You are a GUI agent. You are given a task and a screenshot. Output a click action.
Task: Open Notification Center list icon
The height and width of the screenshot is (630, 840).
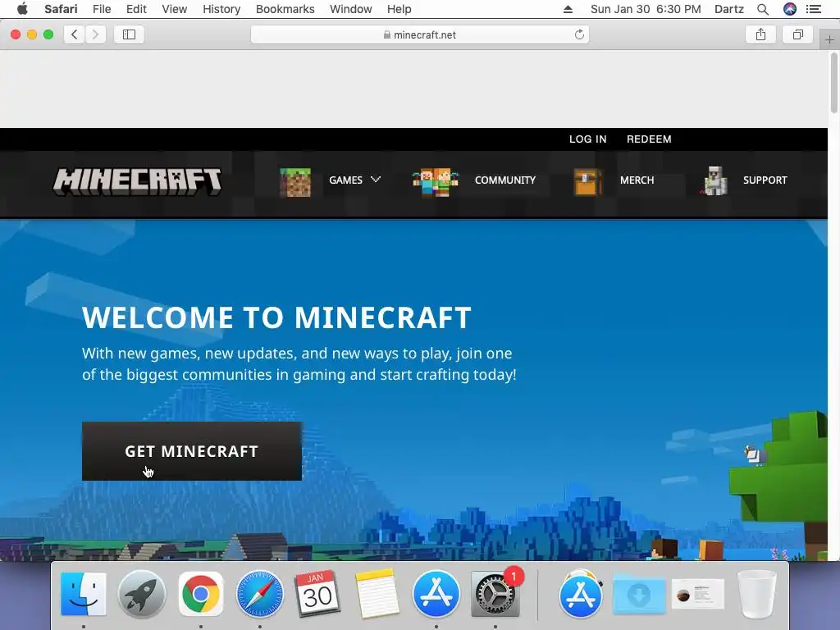click(x=813, y=9)
